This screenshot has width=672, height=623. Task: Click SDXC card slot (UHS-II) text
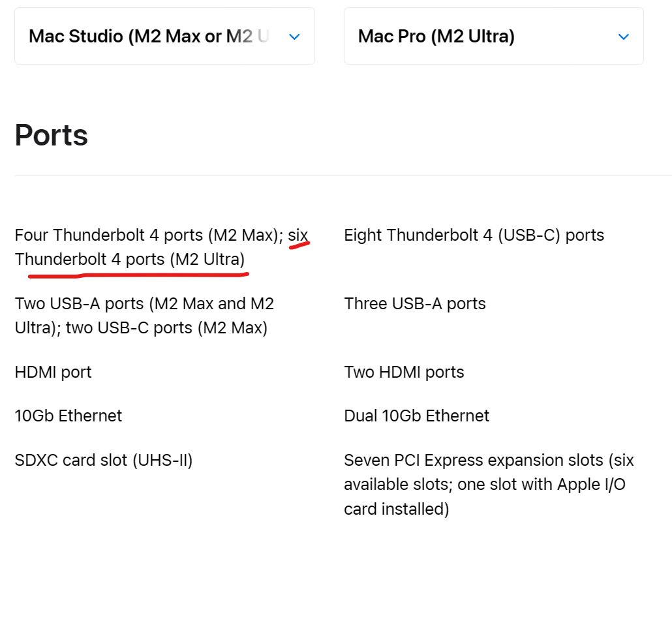coord(103,461)
